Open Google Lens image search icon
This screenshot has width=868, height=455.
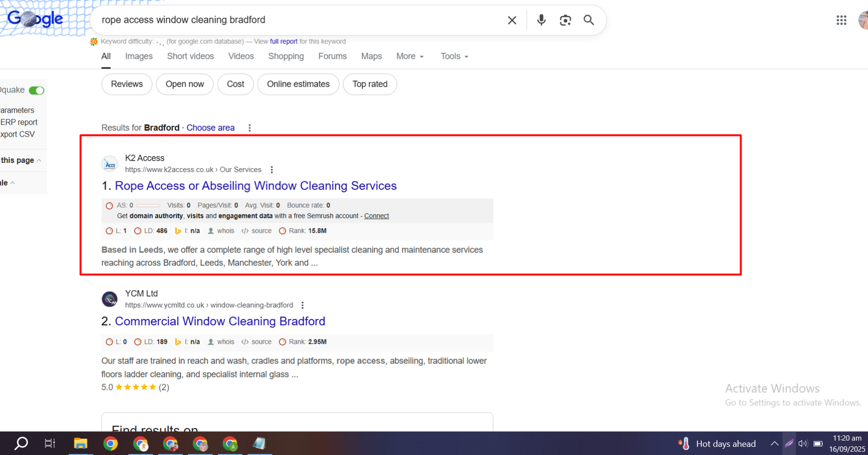565,20
